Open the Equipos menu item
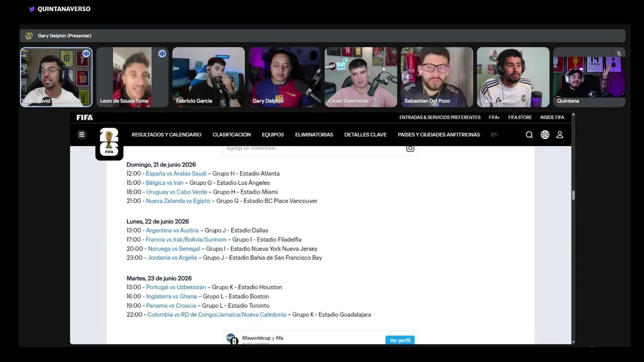This screenshot has height=362, width=644. pos(273,135)
